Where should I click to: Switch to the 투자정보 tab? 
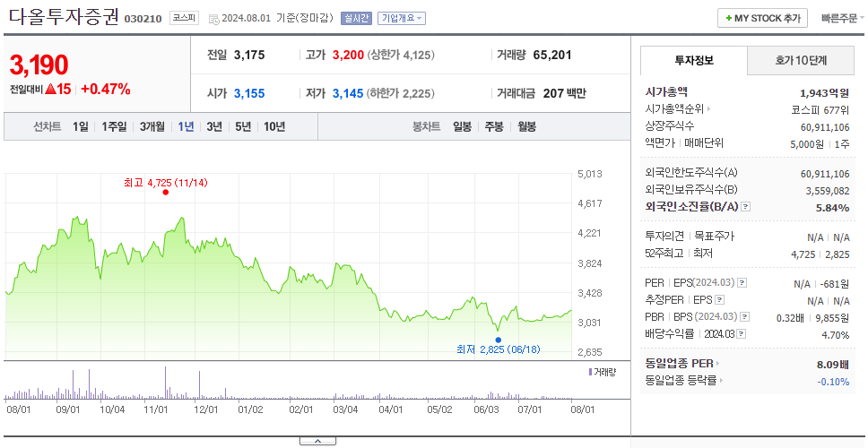click(x=694, y=60)
